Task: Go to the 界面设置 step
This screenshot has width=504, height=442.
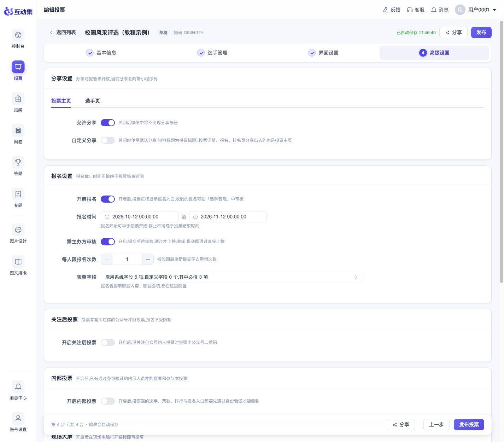Action: 323,53
